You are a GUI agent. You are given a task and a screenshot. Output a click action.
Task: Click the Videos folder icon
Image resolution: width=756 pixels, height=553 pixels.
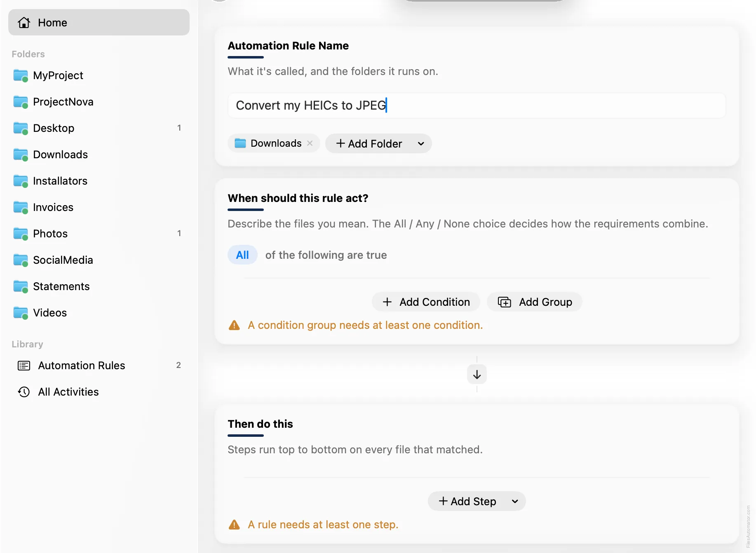[21, 313]
